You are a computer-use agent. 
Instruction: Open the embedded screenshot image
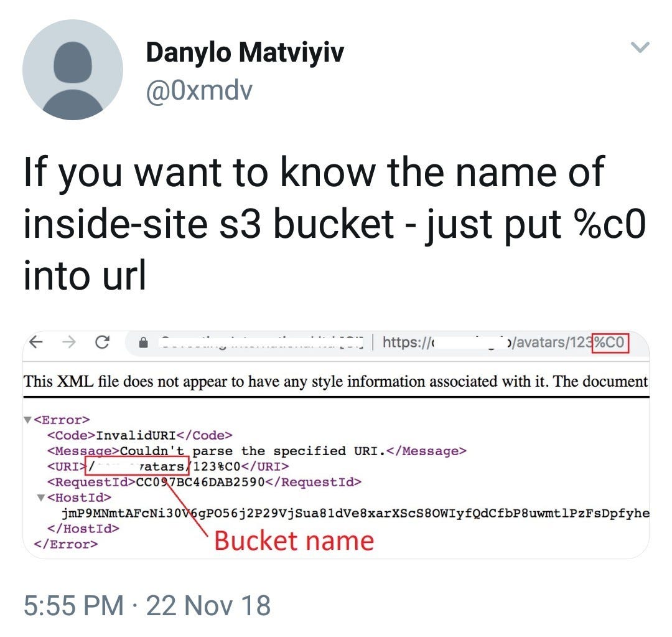(336, 445)
